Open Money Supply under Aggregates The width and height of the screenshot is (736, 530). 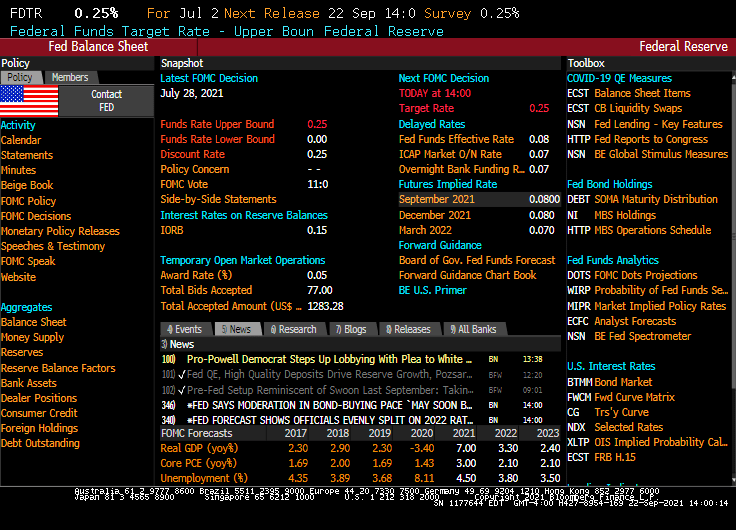pyautogui.click(x=32, y=337)
